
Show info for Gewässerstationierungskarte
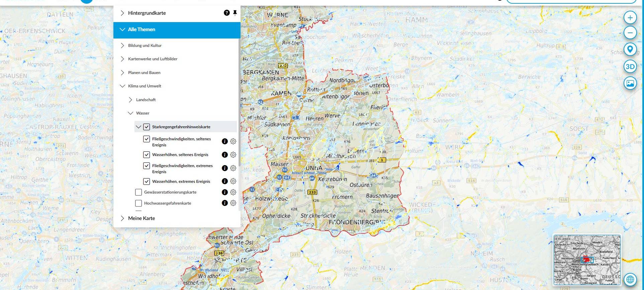click(225, 192)
